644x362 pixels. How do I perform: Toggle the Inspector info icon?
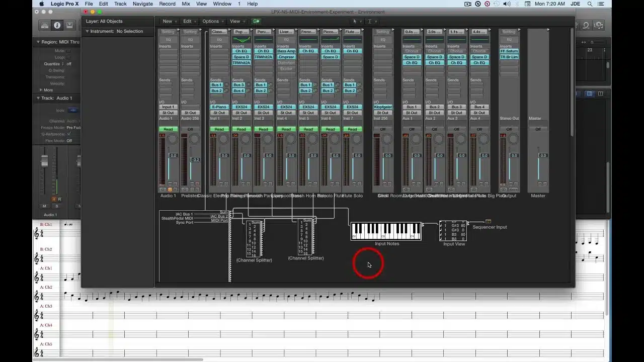click(x=57, y=25)
